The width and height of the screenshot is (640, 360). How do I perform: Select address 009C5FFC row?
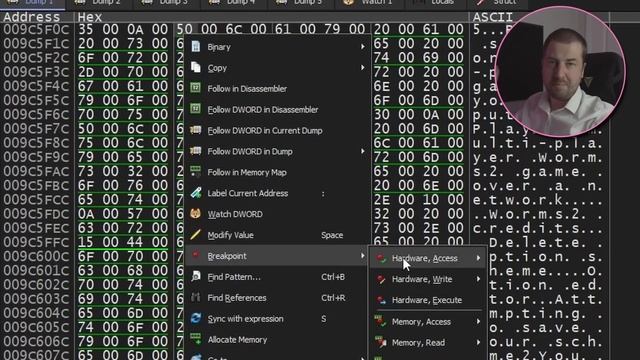click(x=36, y=242)
